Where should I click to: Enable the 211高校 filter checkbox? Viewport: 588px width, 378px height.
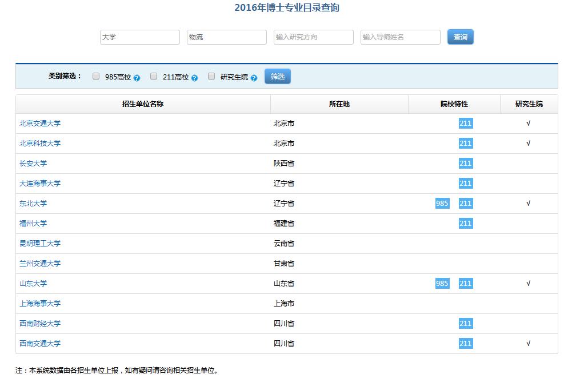point(154,75)
